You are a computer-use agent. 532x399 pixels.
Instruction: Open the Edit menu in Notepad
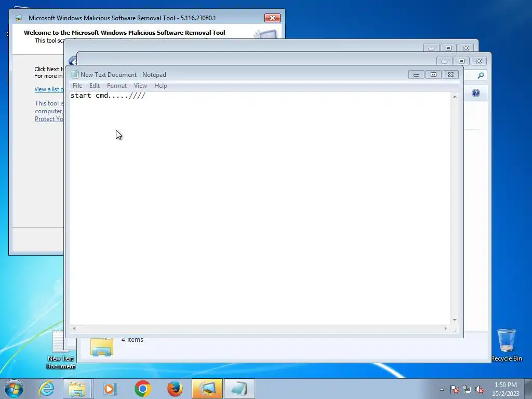coord(95,86)
